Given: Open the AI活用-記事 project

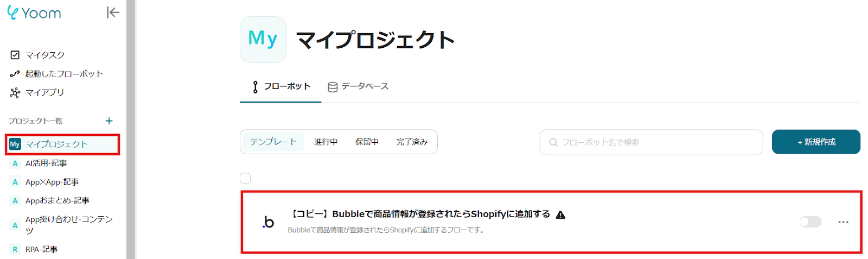Looking at the screenshot, I should point(46,163).
